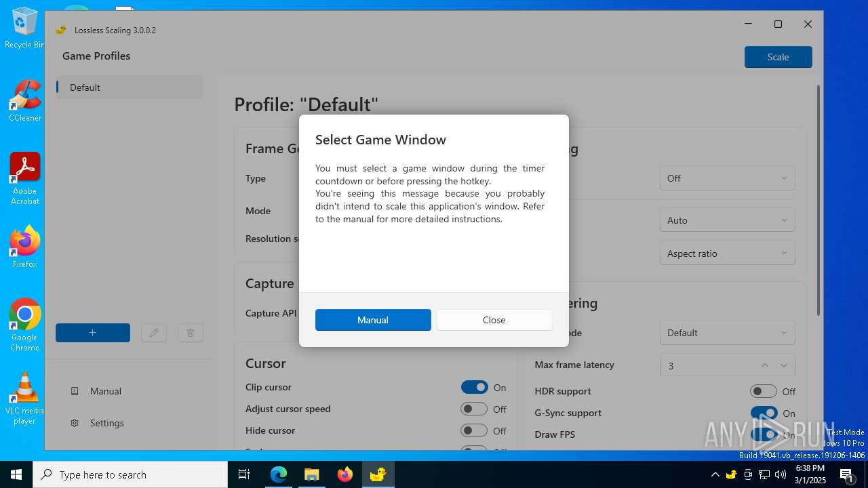Open the Auto dropdown
Viewport: 868px width, 488px height.
point(727,220)
